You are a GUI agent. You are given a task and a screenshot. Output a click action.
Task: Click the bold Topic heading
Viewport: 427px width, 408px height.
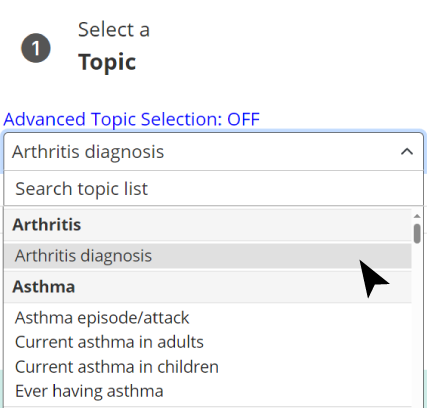107,62
